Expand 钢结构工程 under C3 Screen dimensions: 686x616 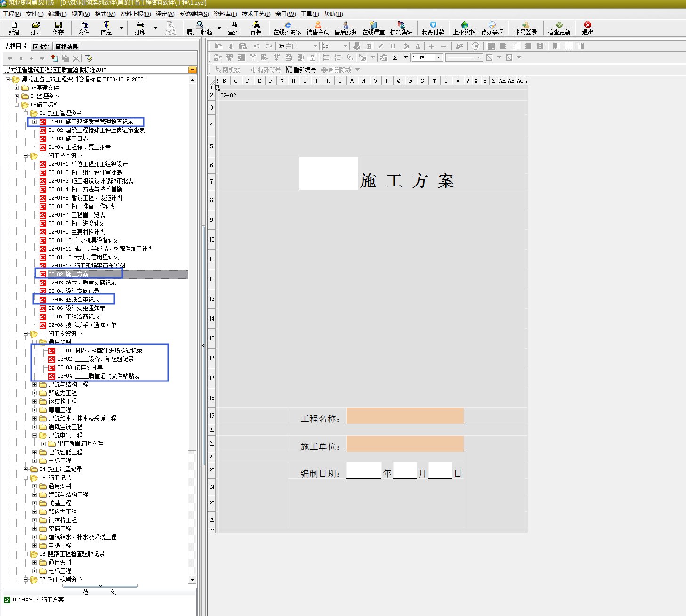(x=34, y=401)
